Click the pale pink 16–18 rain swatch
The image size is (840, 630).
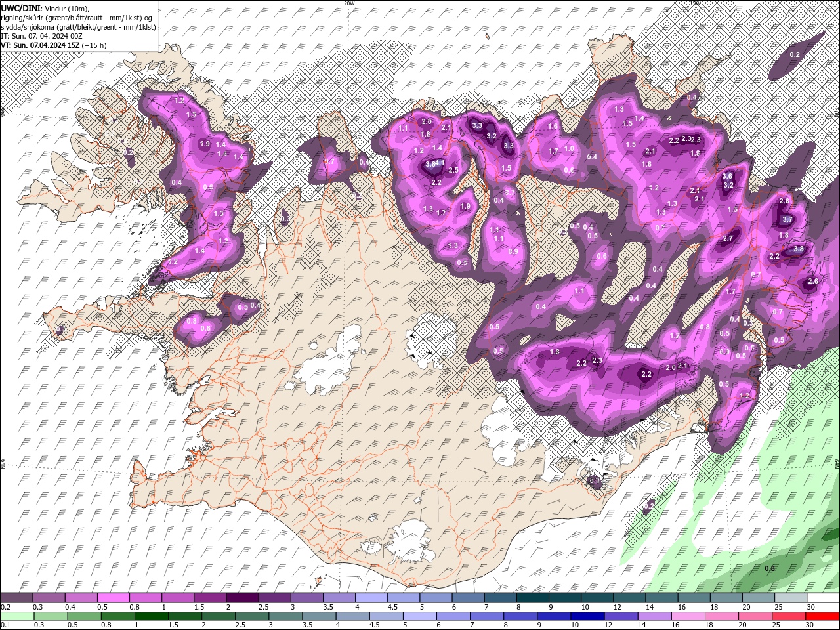688,616
